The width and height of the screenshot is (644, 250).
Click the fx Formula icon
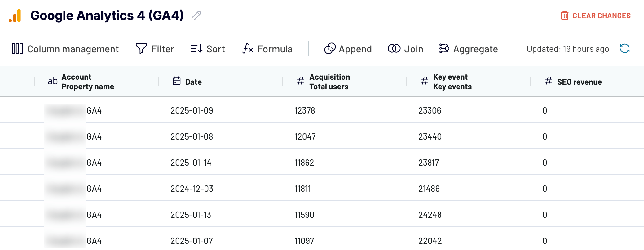(248, 49)
